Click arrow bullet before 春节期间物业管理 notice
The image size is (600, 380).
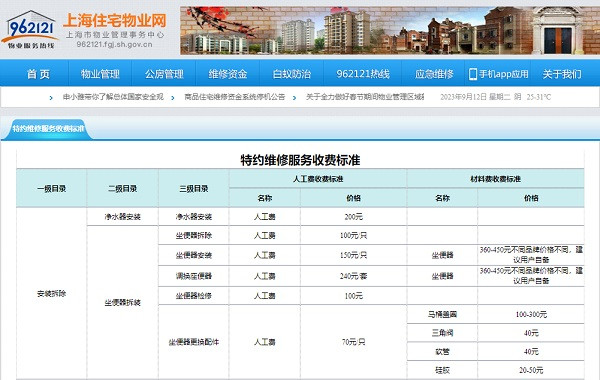point(294,98)
